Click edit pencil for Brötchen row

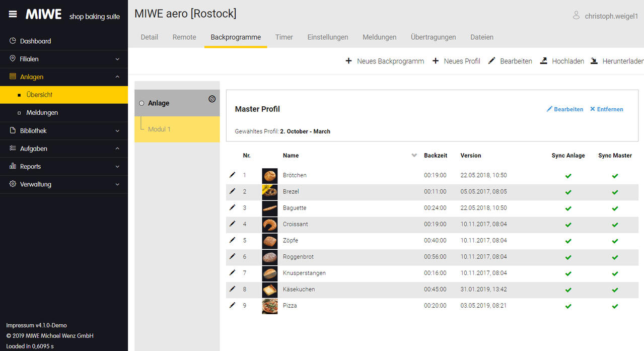point(232,175)
